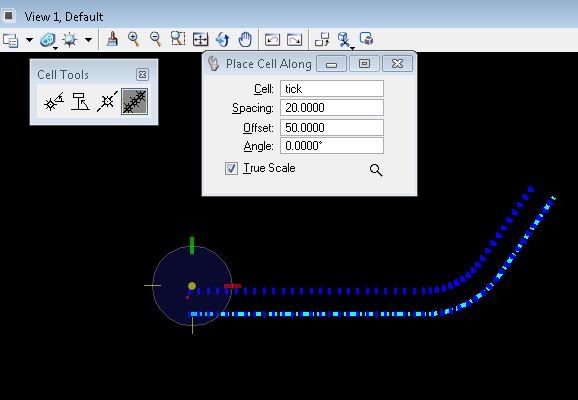
Task: Click the View Previous icon
Action: click(272, 39)
